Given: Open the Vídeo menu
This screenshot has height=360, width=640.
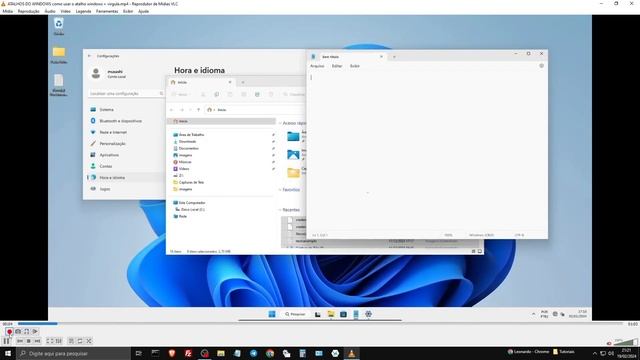Looking at the screenshot, I should click(x=65, y=11).
